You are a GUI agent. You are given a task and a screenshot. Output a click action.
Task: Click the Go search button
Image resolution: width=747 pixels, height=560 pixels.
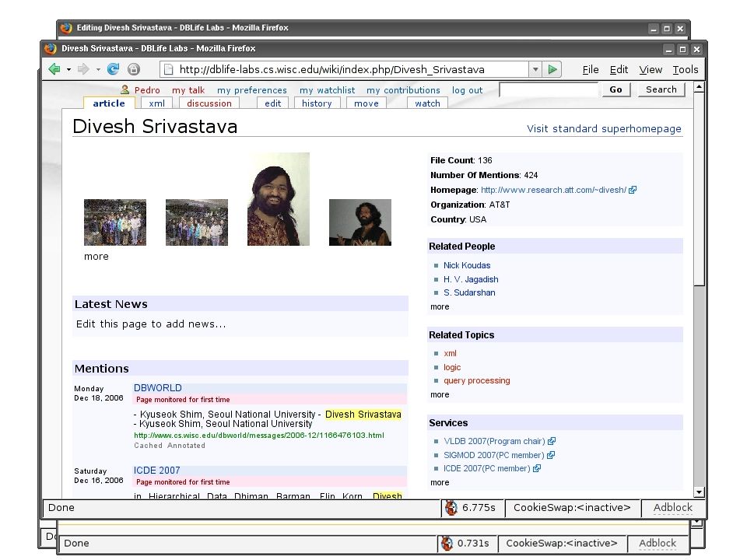click(616, 89)
